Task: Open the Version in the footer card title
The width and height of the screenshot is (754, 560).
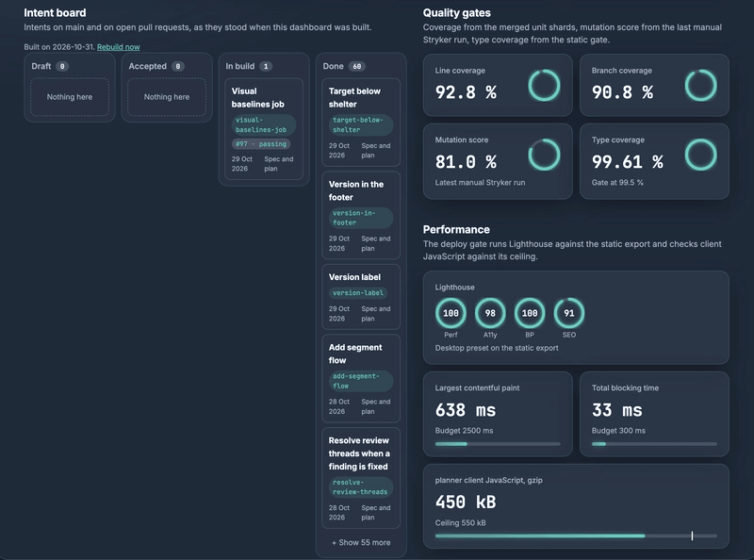Action: 356,191
